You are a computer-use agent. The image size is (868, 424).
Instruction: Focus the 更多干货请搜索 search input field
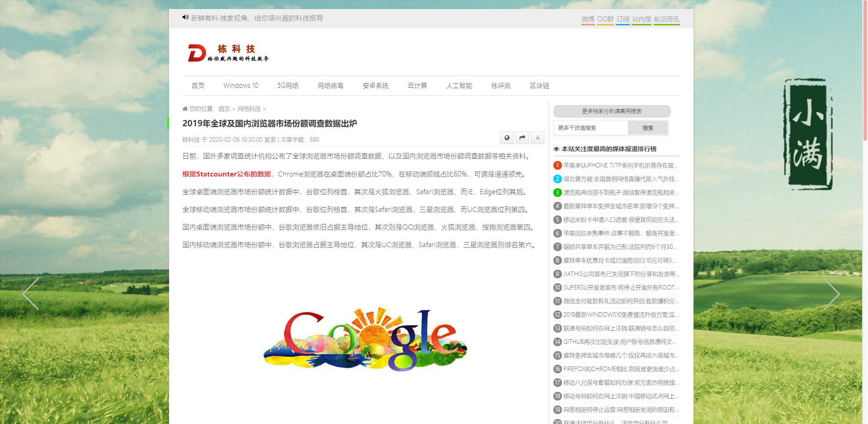click(591, 128)
